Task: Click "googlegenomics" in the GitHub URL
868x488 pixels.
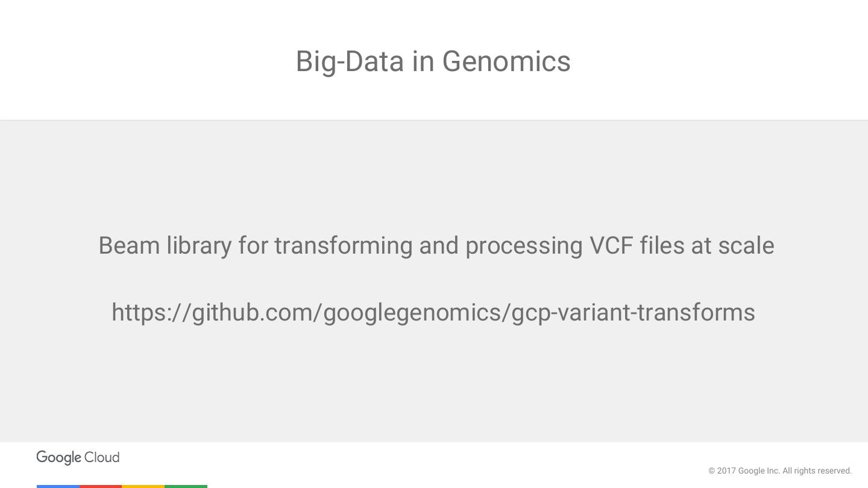Action: pyautogui.click(x=413, y=313)
